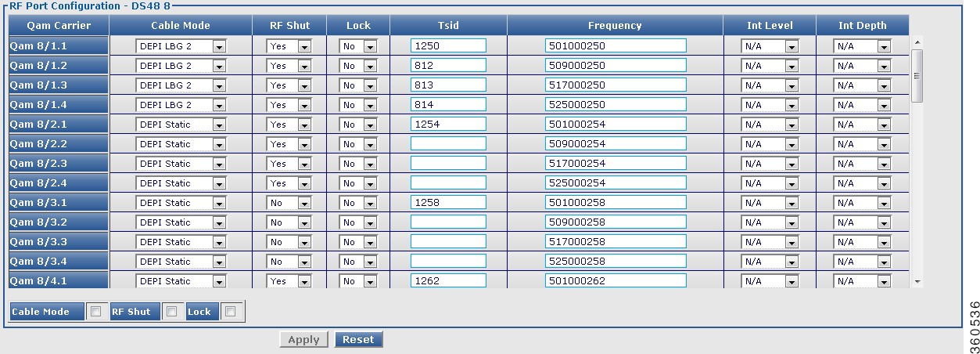Image resolution: width=980 pixels, height=354 pixels.
Task: Open Int Depth dropdown for Qam 8/4.1
Action: click(862, 281)
